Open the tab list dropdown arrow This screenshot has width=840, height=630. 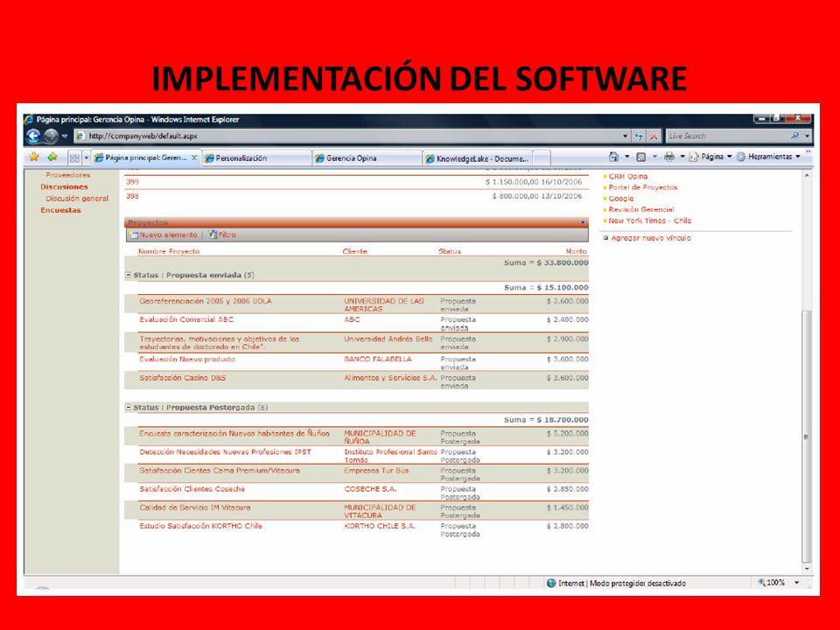click(x=87, y=158)
